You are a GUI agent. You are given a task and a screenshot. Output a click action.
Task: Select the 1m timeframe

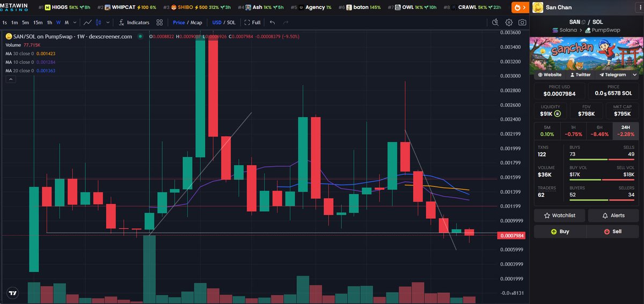pyautogui.click(x=14, y=23)
